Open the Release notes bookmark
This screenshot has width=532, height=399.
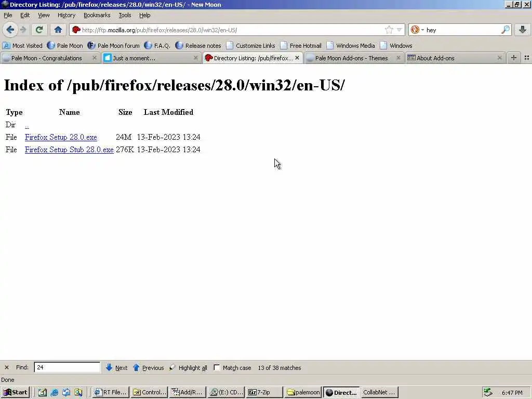(x=198, y=46)
